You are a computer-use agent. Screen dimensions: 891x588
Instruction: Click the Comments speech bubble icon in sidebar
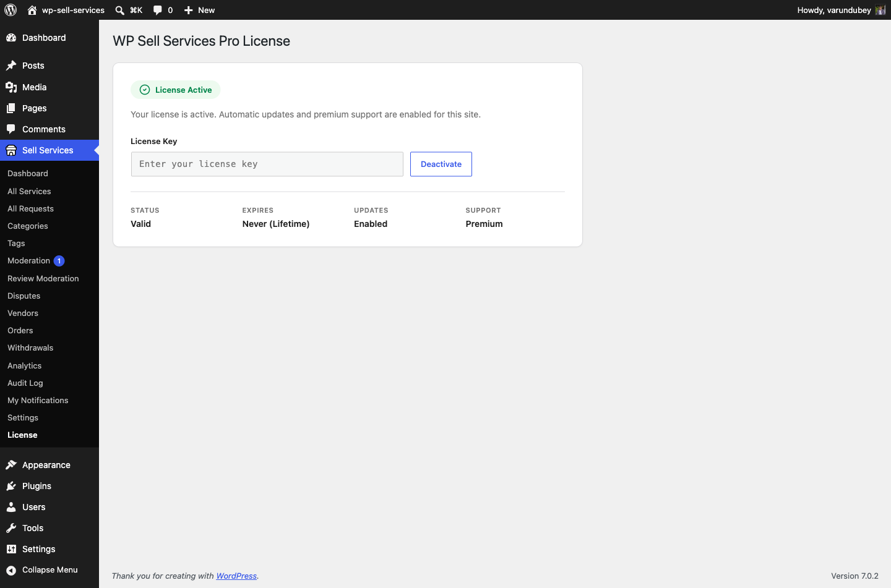(11, 129)
